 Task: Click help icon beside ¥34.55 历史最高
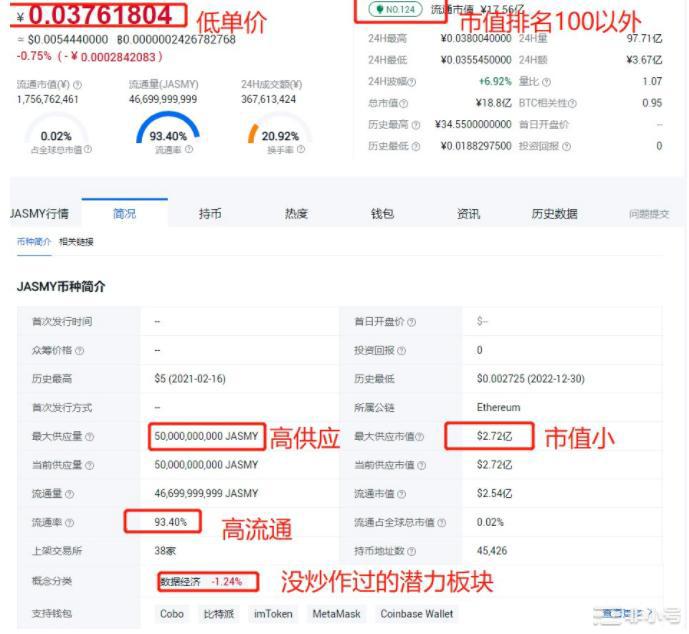pyautogui.click(x=416, y=125)
